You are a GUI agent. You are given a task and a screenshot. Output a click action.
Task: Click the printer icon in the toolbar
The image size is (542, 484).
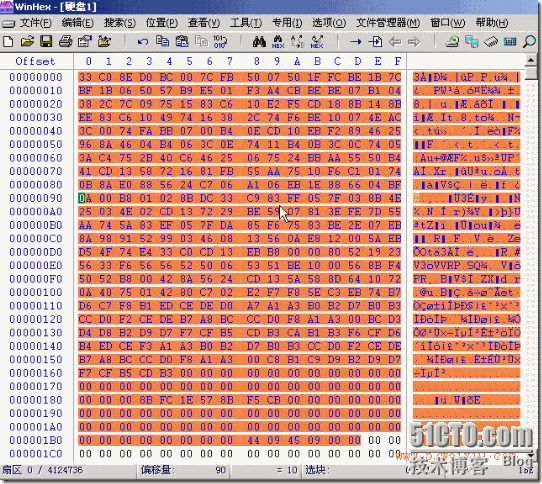(65, 41)
